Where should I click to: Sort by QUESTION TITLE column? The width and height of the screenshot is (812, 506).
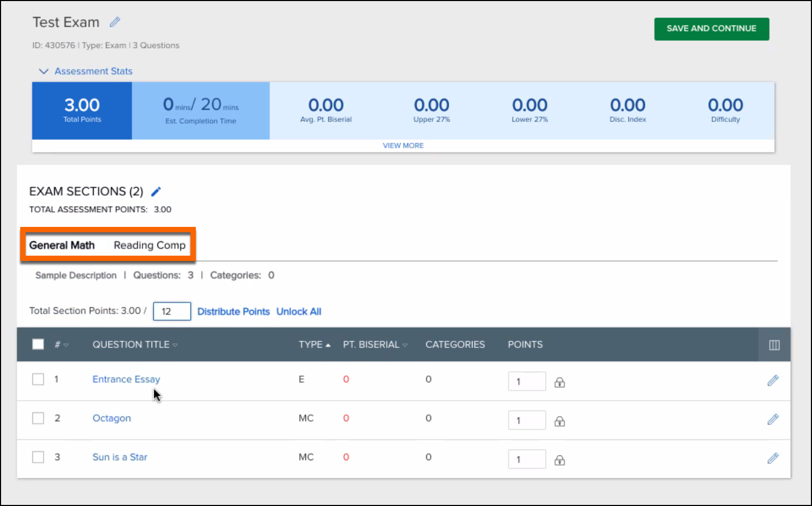135,345
